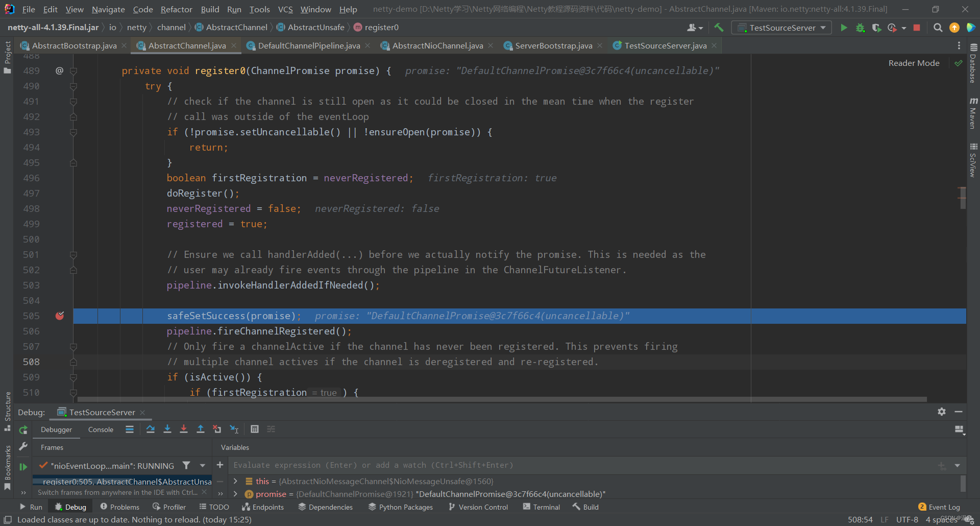This screenshot has height=526, width=980.
Task: Open the Version Control tool window
Action: point(478,507)
